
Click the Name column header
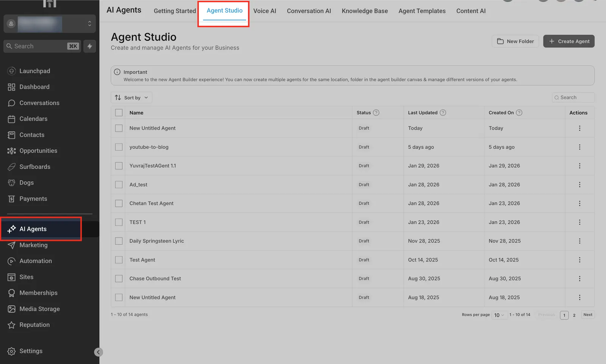coord(136,113)
